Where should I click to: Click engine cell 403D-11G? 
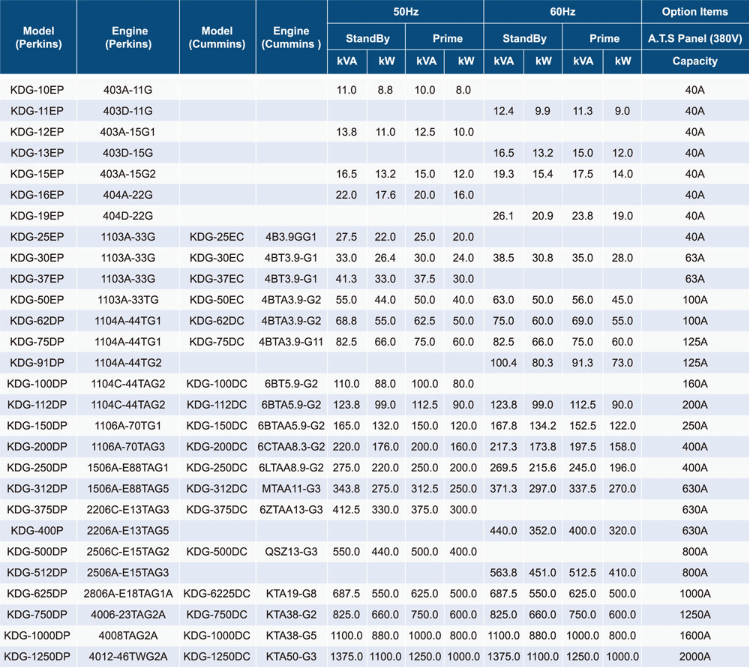pos(128,111)
